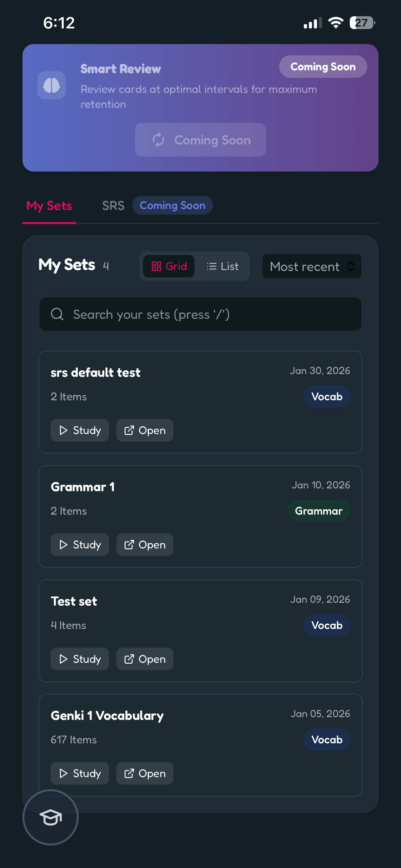Select the My Sets tab
The height and width of the screenshot is (868, 401).
click(x=49, y=206)
